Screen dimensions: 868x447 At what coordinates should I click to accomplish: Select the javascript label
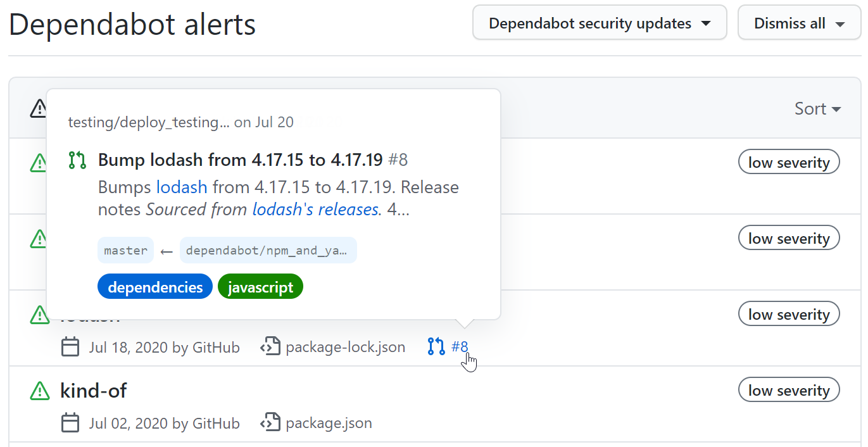click(x=260, y=286)
